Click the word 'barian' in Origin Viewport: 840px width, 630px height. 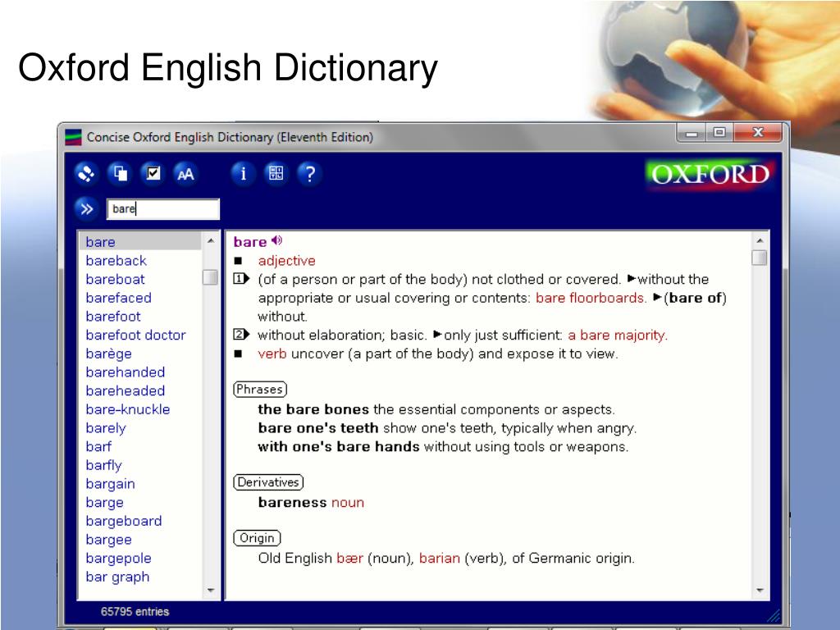click(x=440, y=559)
